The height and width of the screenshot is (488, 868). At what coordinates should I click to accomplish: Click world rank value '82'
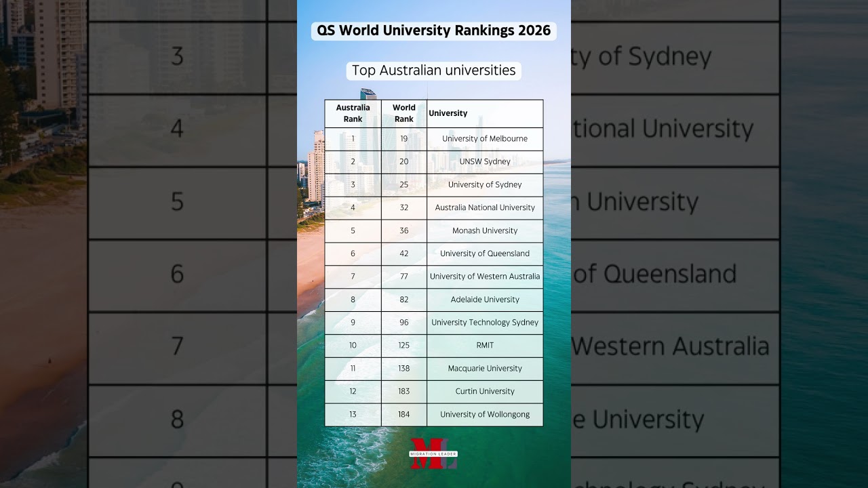pos(404,300)
